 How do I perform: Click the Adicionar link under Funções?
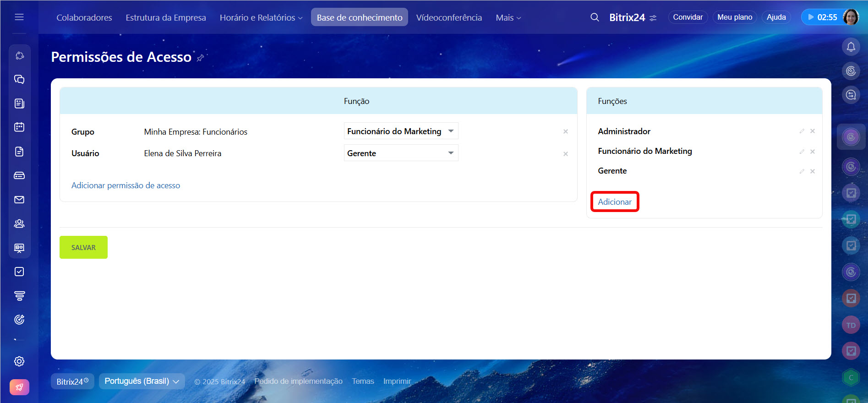click(x=614, y=202)
